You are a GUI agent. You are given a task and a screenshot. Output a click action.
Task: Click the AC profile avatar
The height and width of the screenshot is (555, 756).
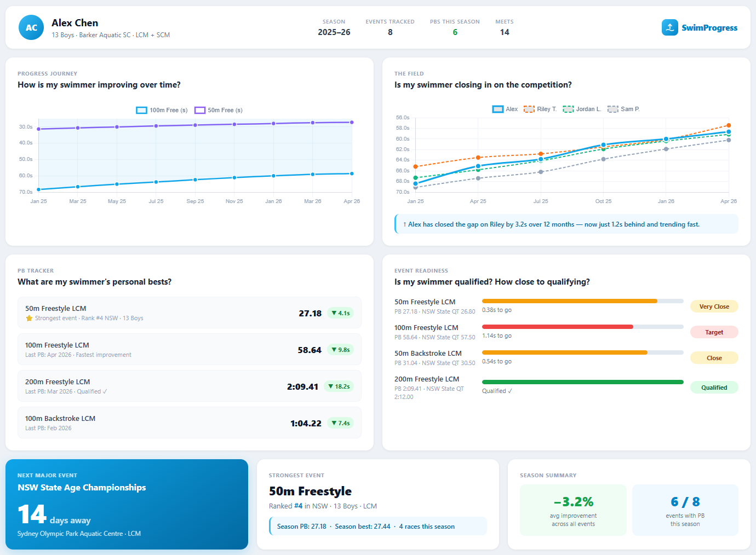point(31,27)
